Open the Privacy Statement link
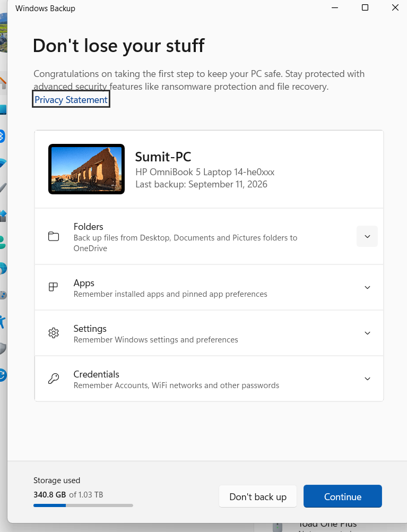Screen dimensions: 407x532 coord(71,100)
